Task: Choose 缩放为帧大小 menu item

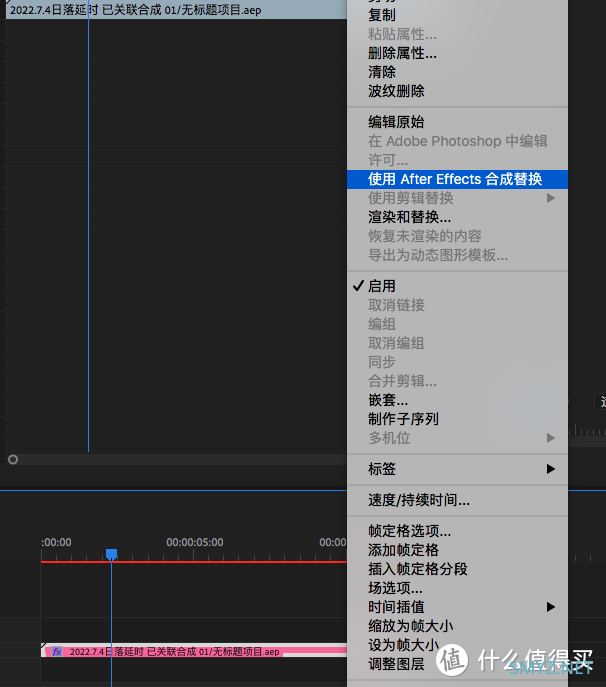Action: point(457,626)
